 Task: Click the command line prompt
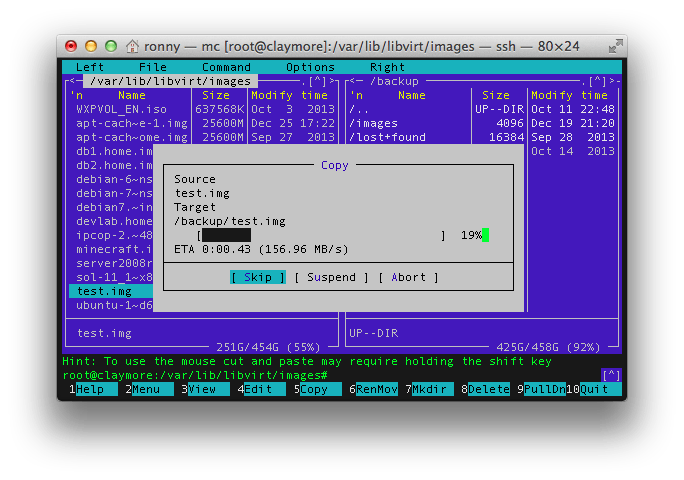(195, 375)
